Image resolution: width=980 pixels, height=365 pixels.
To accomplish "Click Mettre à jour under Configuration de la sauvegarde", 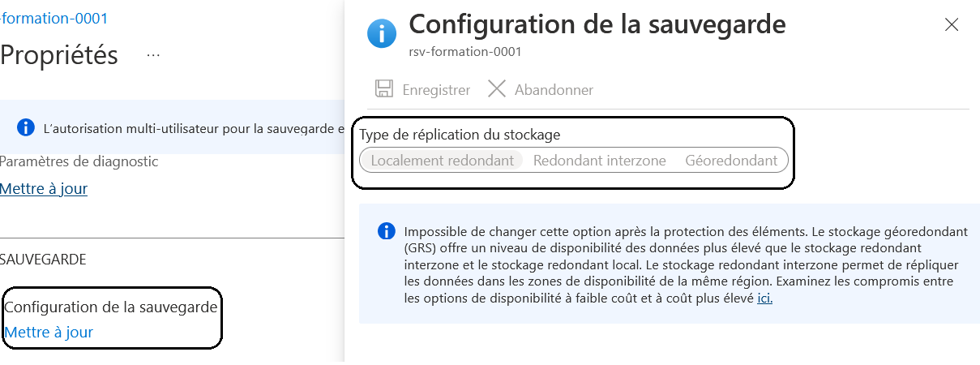I will 49,332.
